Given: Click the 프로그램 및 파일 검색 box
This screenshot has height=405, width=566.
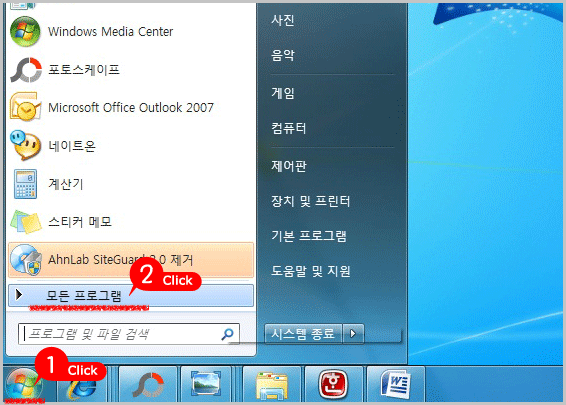Looking at the screenshot, I should point(129,334).
